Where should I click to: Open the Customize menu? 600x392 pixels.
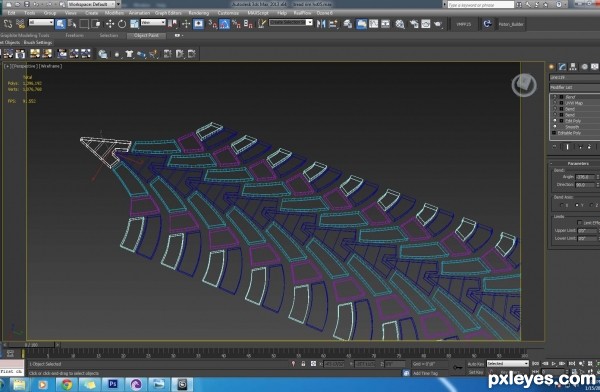(228, 13)
